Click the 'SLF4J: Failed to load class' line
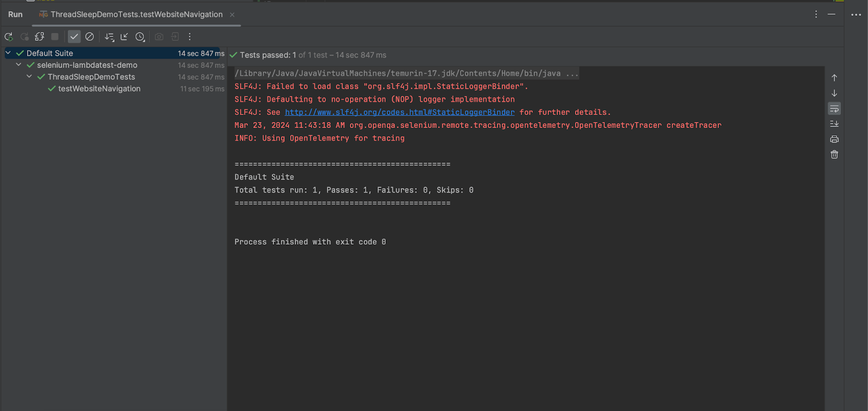Screen dimensions: 868x411 [381, 86]
